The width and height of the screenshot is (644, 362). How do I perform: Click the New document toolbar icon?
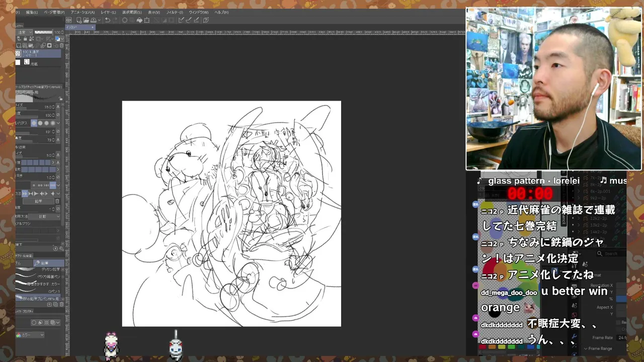79,20
